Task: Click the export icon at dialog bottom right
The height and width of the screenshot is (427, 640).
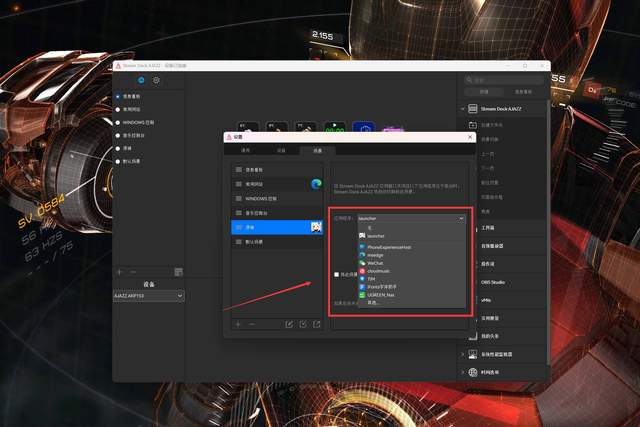Action: [x=317, y=324]
